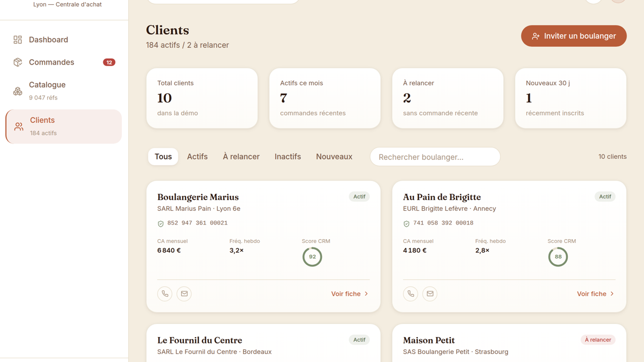Open the Maison Petit client card
Image resolution: width=644 pixels, height=362 pixels.
coord(509,343)
